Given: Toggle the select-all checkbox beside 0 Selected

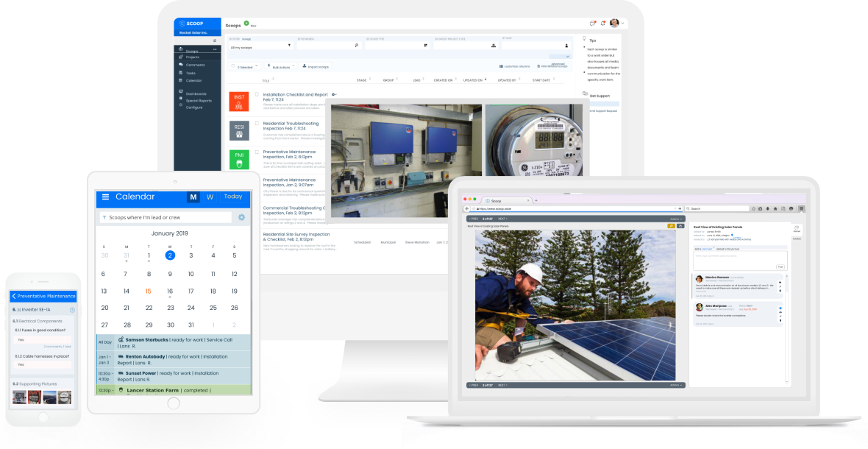Looking at the screenshot, I should [x=232, y=66].
